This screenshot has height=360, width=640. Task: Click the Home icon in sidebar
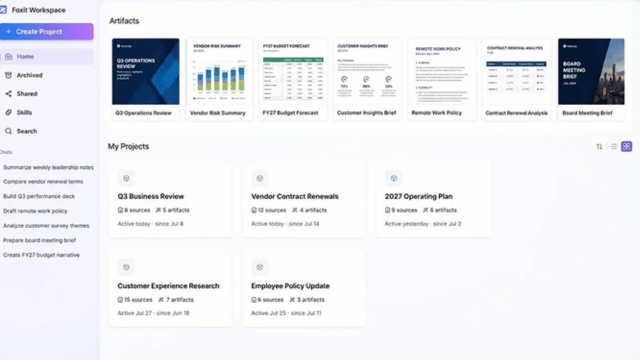coord(9,57)
